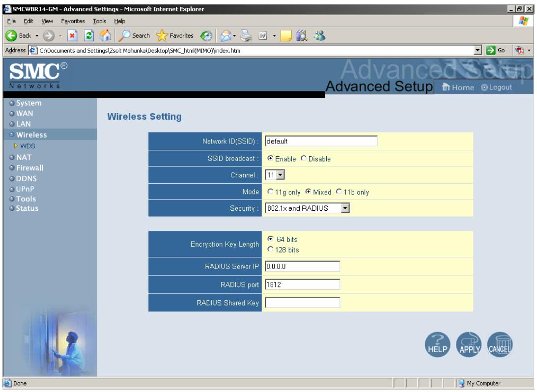Viewport: 537px width, 392px height.
Task: Click the Edit with Word icon
Action: [x=263, y=35]
